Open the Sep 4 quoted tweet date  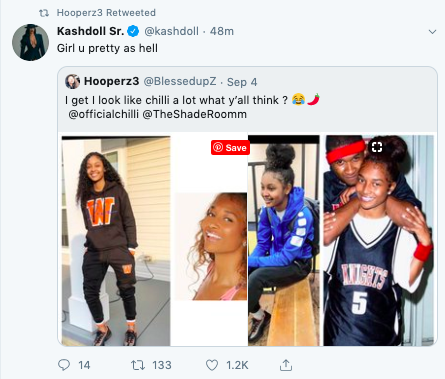[242, 82]
